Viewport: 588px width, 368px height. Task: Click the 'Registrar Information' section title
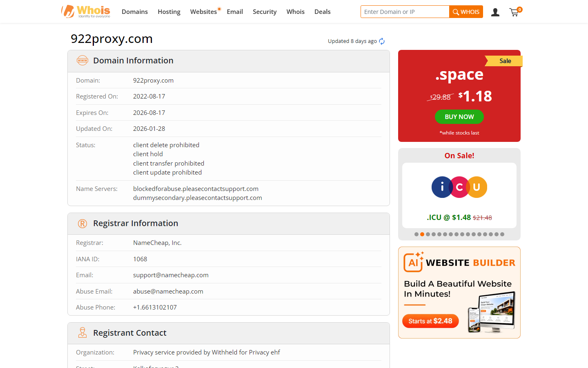[136, 224]
